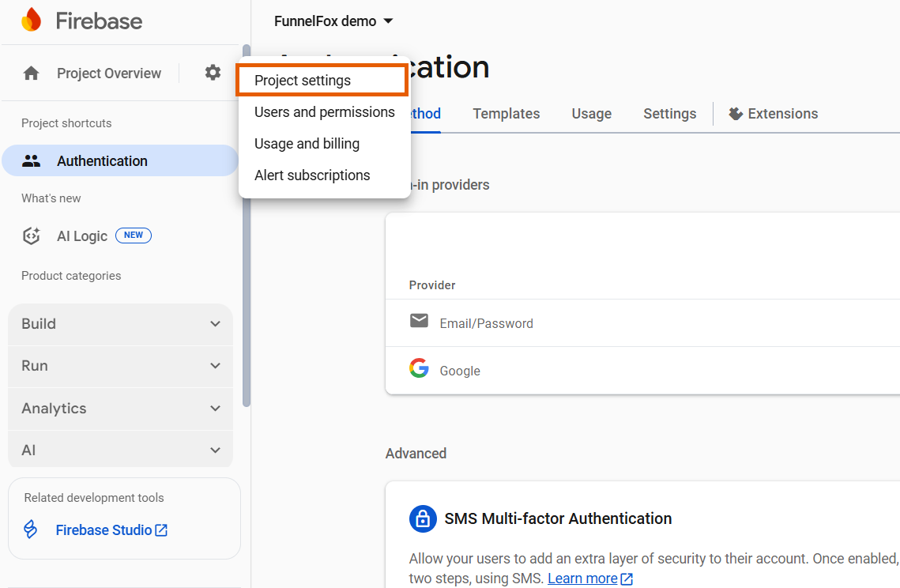900x588 pixels.
Task: Click the Firebase flame logo
Action: (x=32, y=20)
